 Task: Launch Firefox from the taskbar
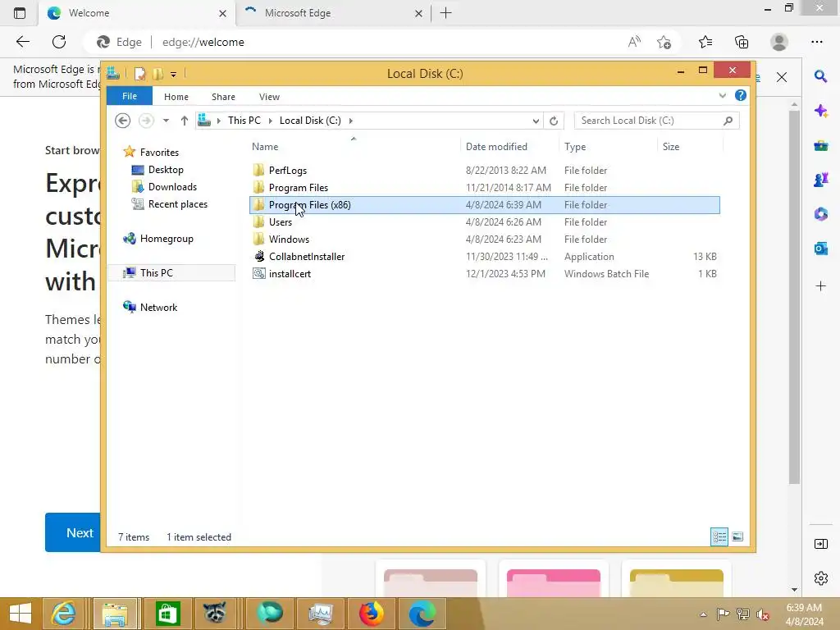(x=372, y=614)
